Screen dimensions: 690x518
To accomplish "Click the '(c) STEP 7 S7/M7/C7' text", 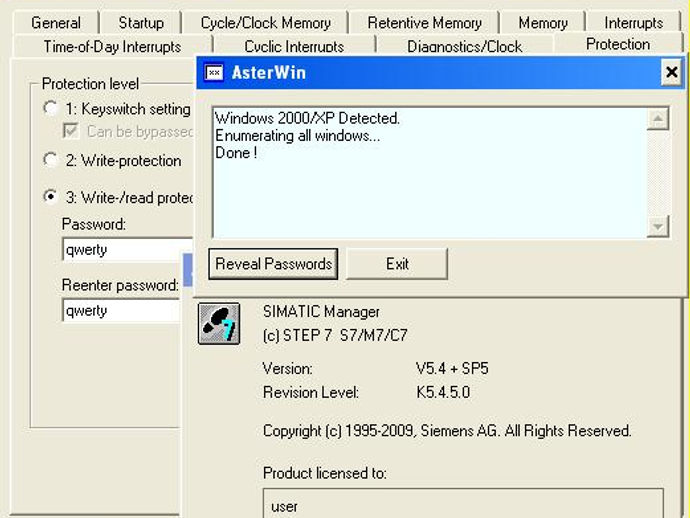I will tap(335, 335).
